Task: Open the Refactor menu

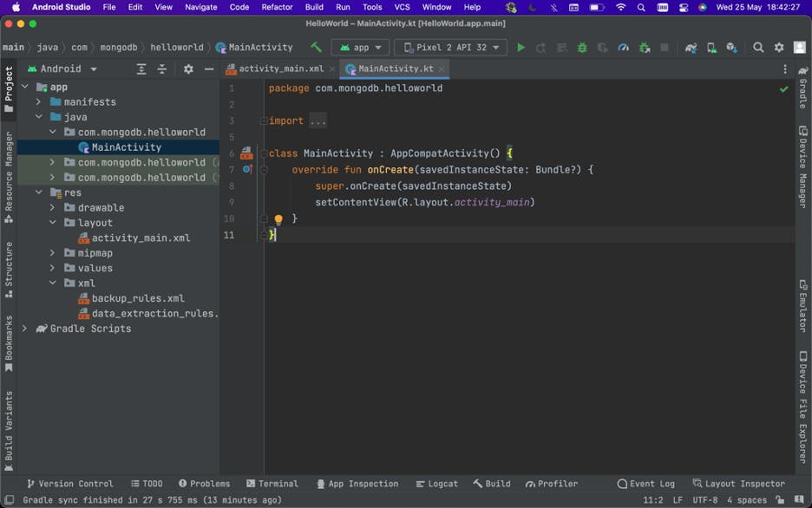Action: click(277, 7)
